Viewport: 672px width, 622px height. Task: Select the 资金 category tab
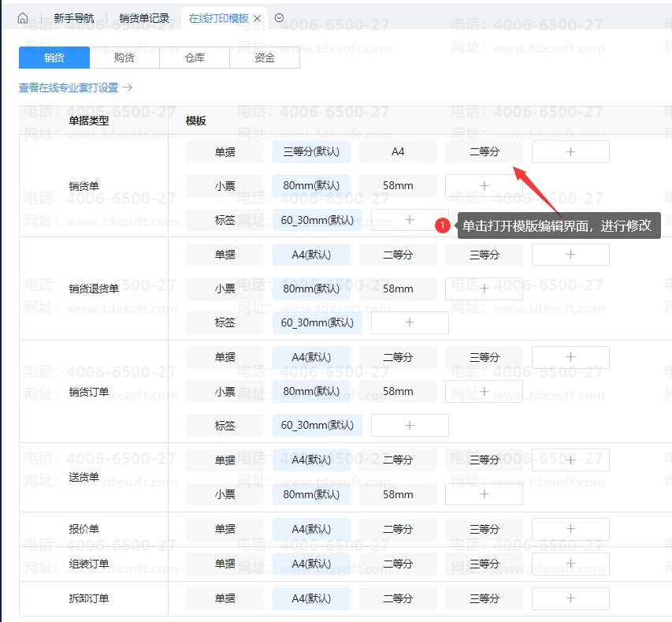265,58
